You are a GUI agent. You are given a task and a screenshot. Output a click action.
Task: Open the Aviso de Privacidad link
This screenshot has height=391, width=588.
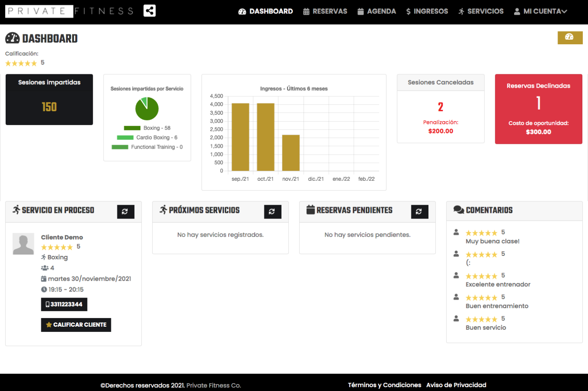point(456,385)
